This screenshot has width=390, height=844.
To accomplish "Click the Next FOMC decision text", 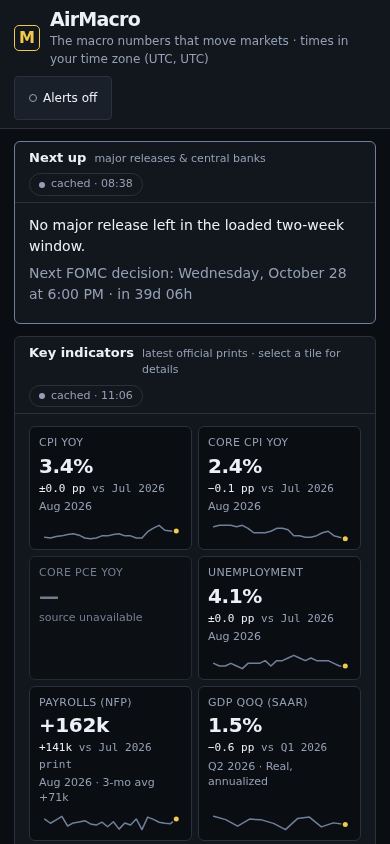I will click(x=188, y=284).
